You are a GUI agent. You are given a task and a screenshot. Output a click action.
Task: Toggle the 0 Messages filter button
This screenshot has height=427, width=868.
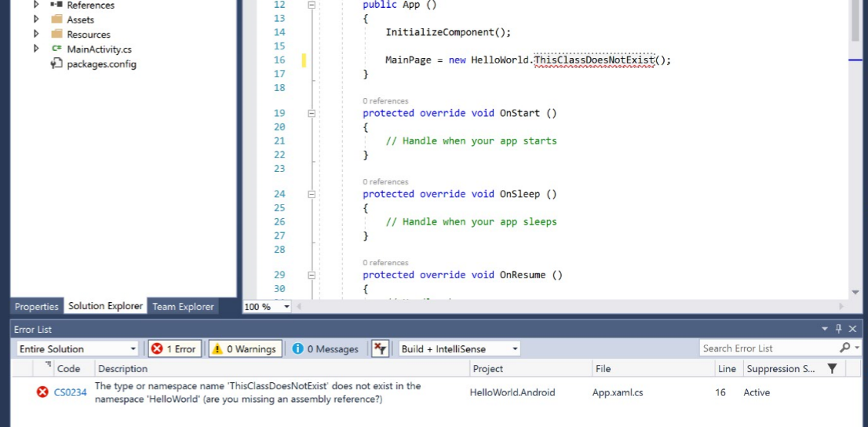326,349
